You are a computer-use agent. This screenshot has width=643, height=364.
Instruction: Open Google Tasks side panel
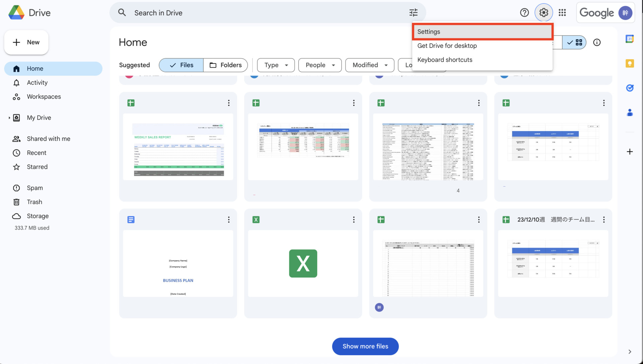click(630, 88)
